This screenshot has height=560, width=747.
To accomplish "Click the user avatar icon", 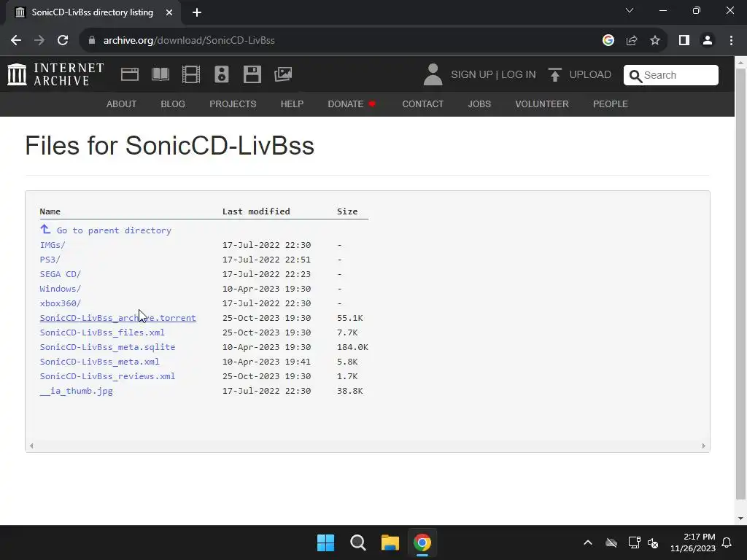I will (x=433, y=75).
